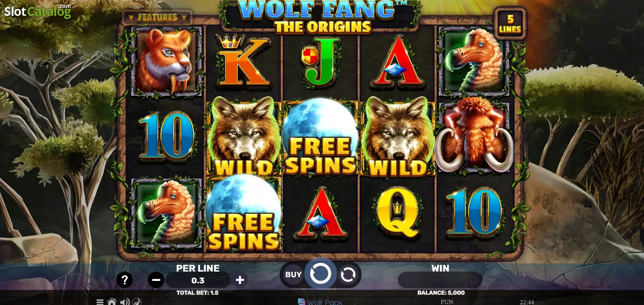Toggle the autoplay circular arrows button
This screenshot has height=305, width=644.
tap(348, 275)
